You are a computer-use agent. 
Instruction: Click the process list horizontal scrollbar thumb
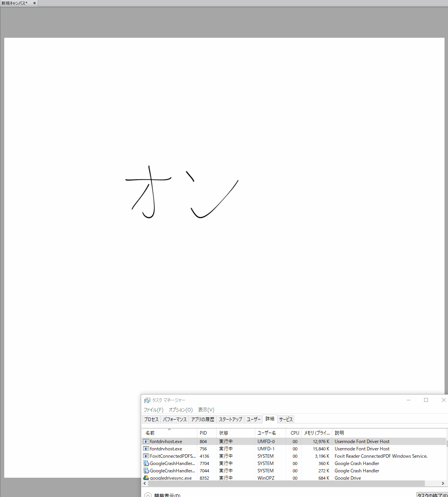tap(286, 483)
